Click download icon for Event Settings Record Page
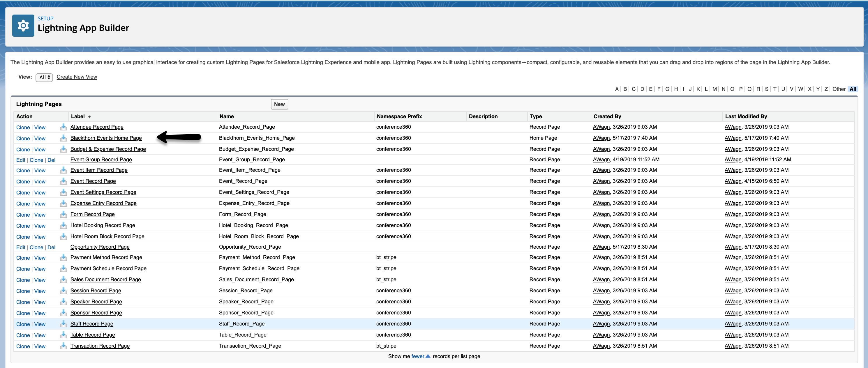The height and width of the screenshot is (368, 868). (63, 192)
